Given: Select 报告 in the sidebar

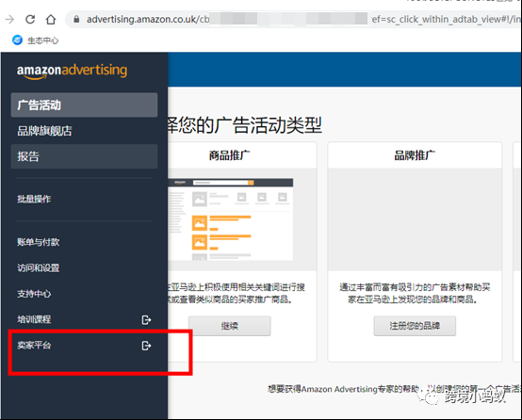Looking at the screenshot, I should [84, 156].
